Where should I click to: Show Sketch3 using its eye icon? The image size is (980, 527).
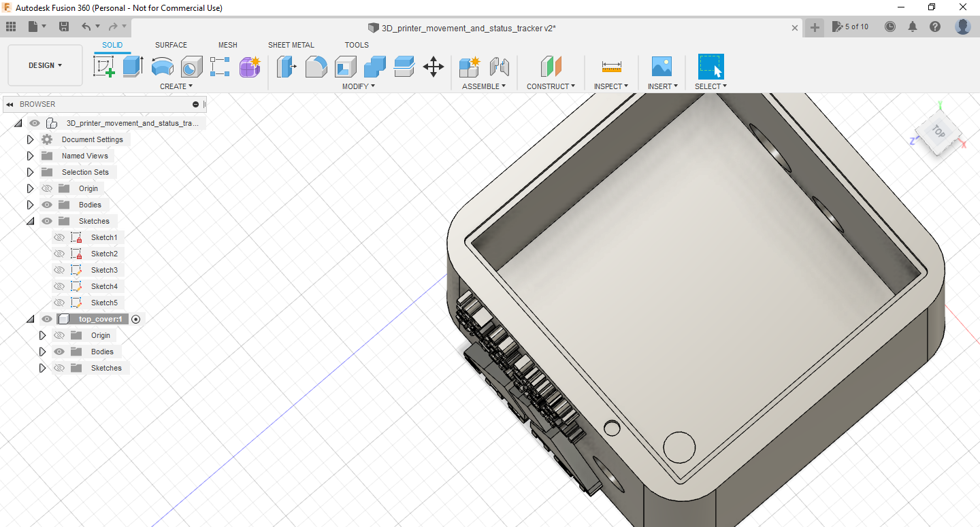59,270
